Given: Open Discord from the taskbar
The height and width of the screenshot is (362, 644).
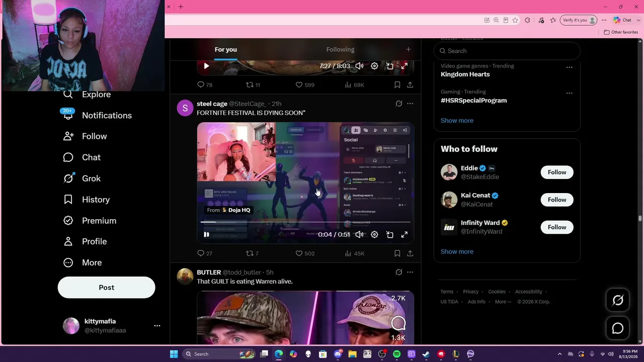Looking at the screenshot, I should [x=338, y=354].
